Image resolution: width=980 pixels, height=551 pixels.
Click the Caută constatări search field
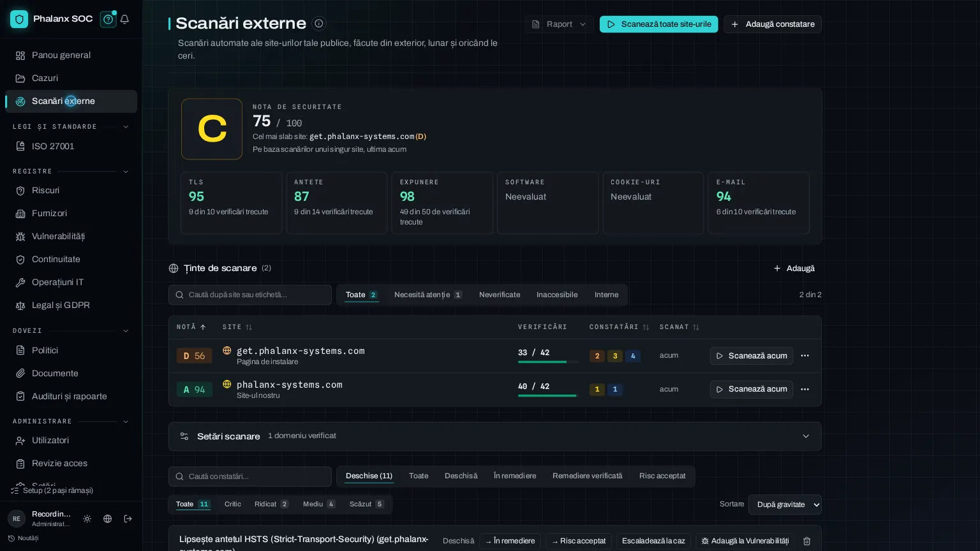250,476
